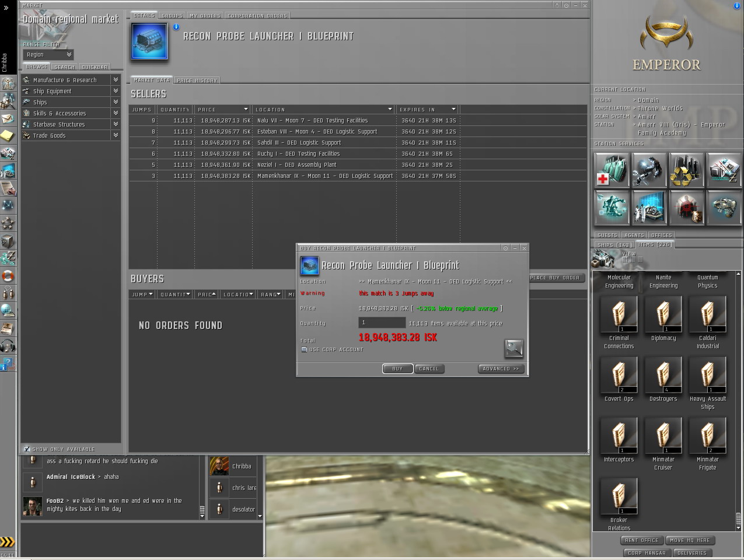
Task: Open the ship-model station service icon
Action: (x=724, y=207)
